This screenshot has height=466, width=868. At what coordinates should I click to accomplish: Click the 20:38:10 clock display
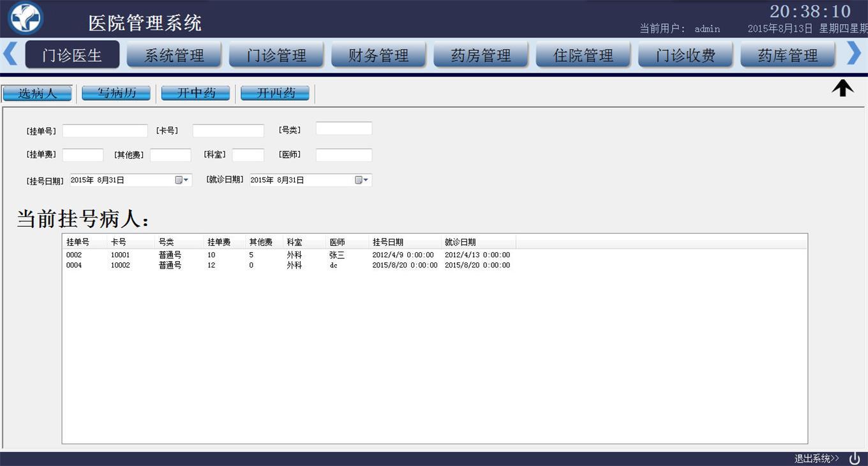[x=810, y=11]
